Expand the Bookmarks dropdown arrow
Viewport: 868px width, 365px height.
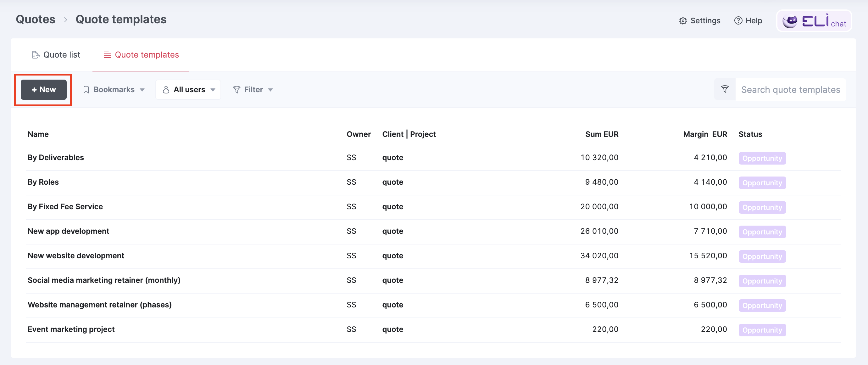tap(142, 90)
